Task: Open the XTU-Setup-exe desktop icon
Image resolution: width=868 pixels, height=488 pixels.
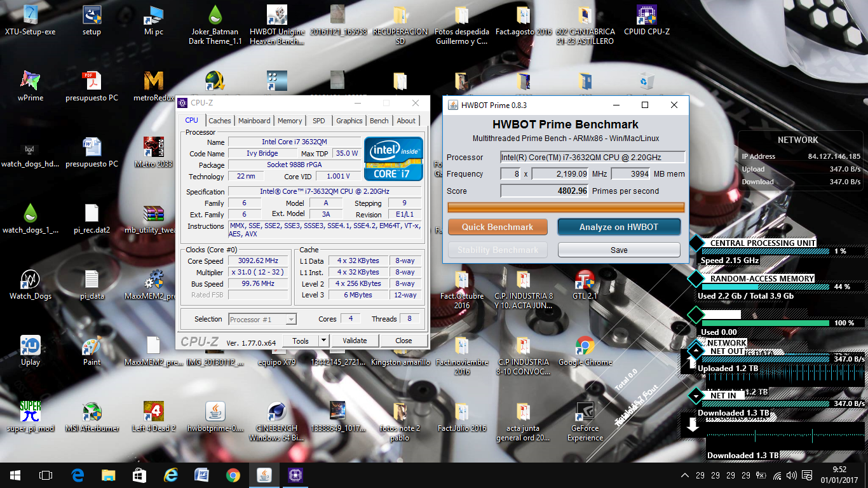Action: pos(30,20)
